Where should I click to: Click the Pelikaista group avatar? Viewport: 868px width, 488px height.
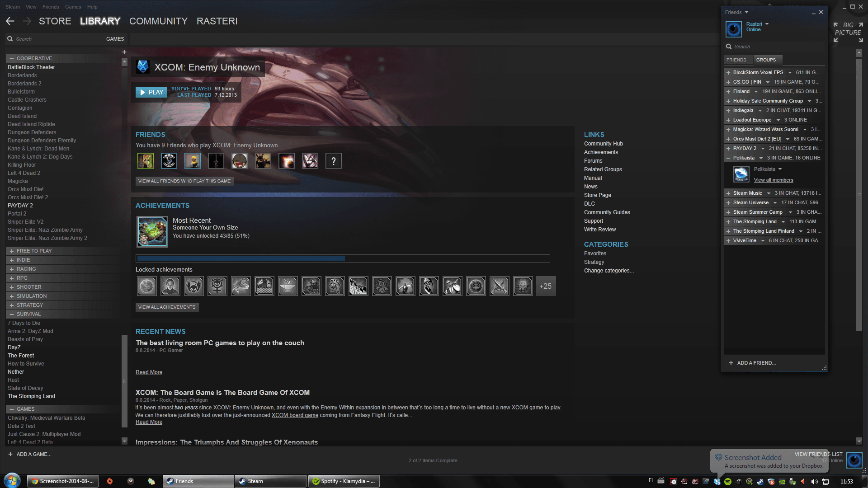(741, 174)
